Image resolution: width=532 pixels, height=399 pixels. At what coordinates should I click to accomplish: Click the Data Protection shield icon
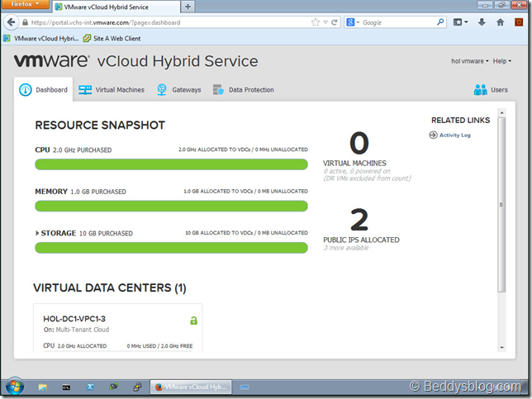pos(218,90)
